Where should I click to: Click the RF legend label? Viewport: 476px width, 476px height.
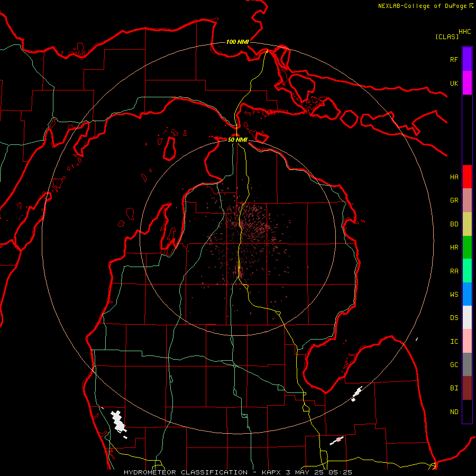[454, 59]
